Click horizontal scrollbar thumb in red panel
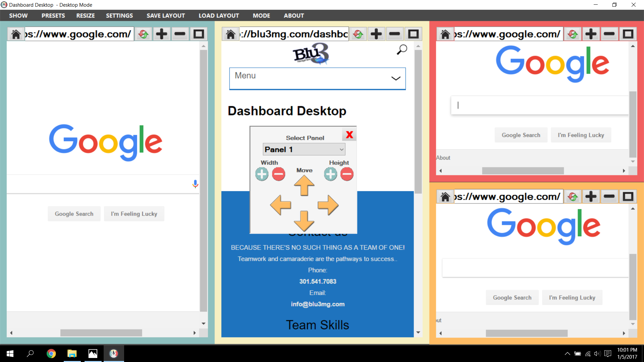The height and width of the screenshot is (362, 644). click(x=523, y=171)
